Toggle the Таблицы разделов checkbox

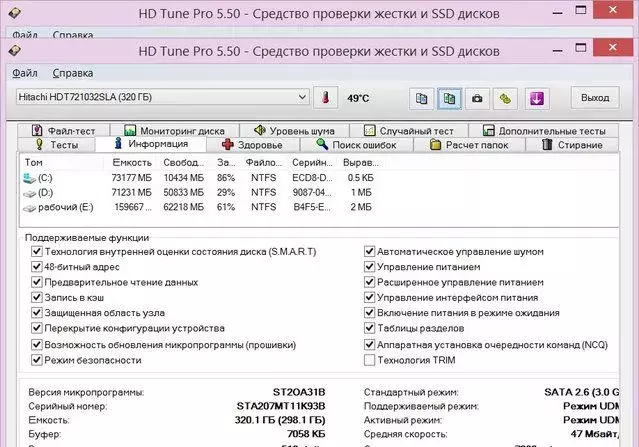coord(369,328)
